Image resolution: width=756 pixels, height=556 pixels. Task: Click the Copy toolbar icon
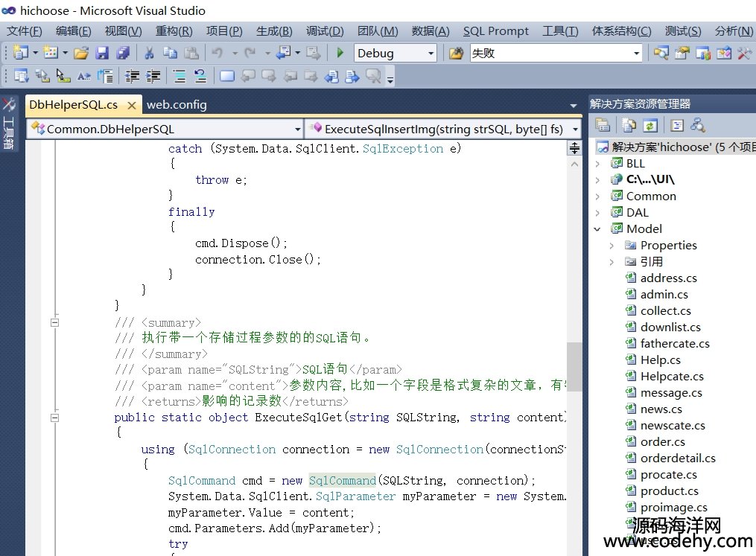[x=170, y=53]
